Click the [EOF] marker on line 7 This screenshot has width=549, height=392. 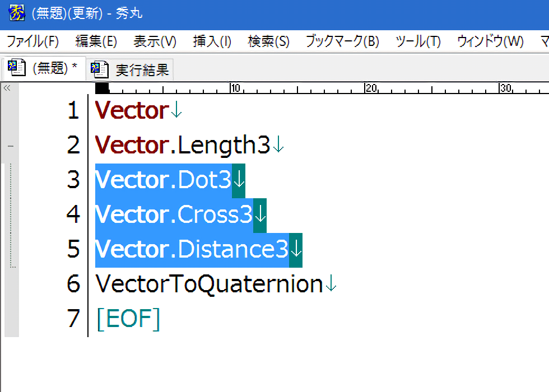pyautogui.click(x=128, y=319)
